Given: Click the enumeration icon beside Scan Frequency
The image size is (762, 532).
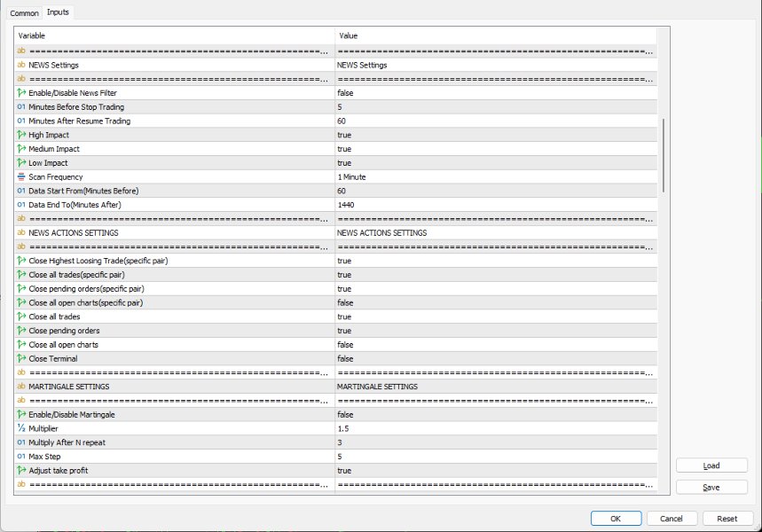Looking at the screenshot, I should (20, 176).
